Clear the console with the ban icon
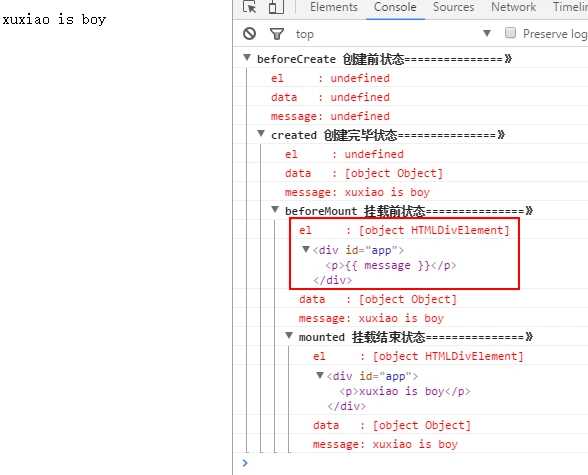The height and width of the screenshot is (475, 588). [x=249, y=34]
